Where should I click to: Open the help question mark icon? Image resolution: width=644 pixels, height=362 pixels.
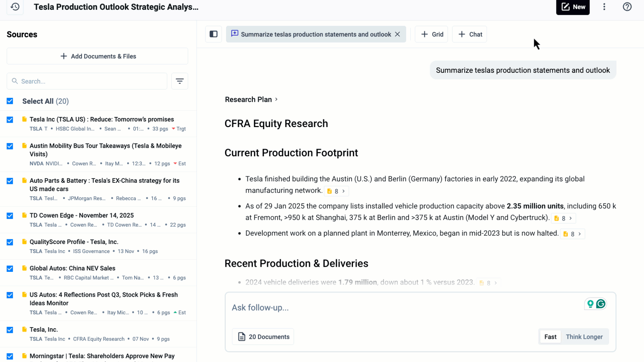[x=627, y=7]
